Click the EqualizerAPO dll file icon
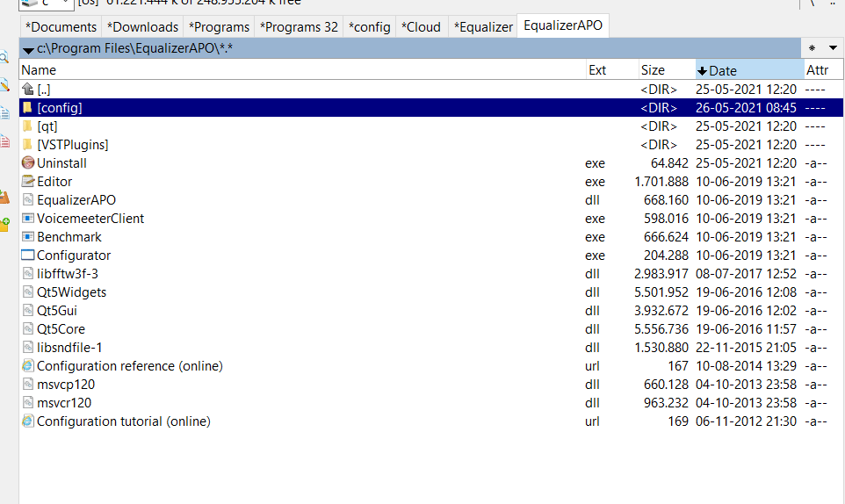845x504 pixels. click(x=28, y=200)
